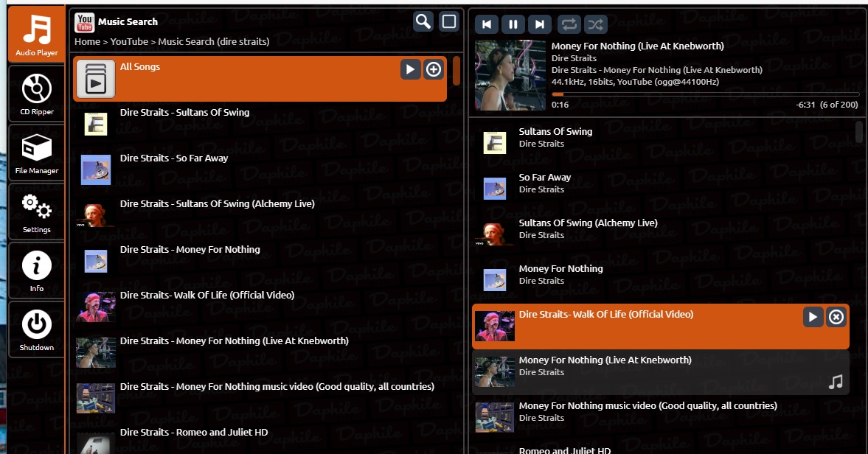Click the now-playing album art
Viewport: 868px width, 454px height.
[510, 75]
